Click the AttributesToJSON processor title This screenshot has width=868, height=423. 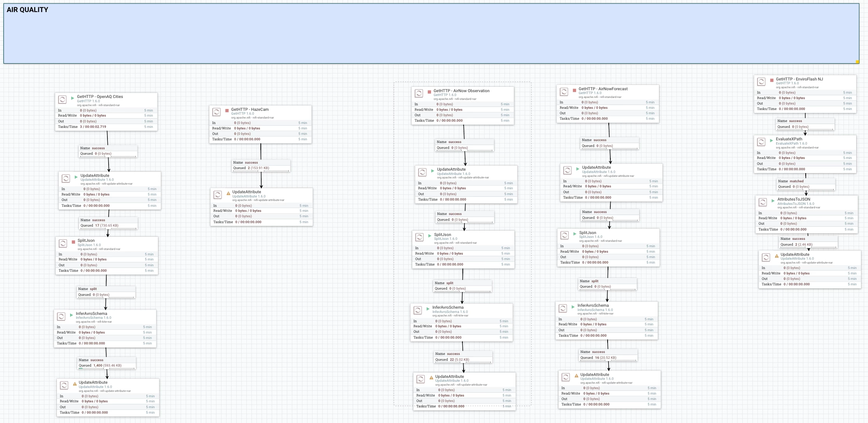(x=794, y=199)
